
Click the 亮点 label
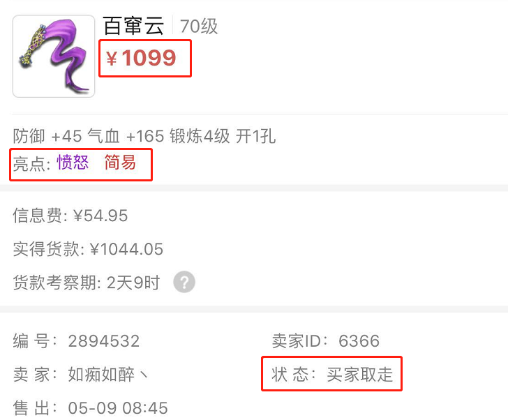pos(32,163)
